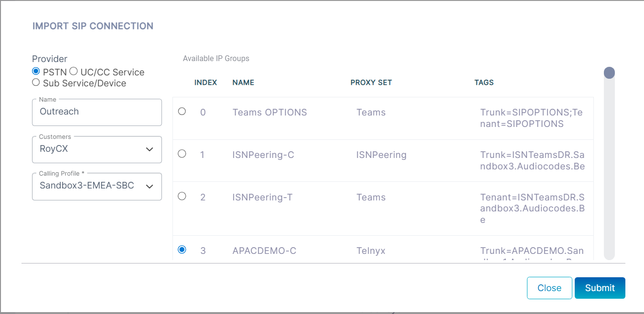Select the ISNPeering-C IP group radio

[182, 154]
